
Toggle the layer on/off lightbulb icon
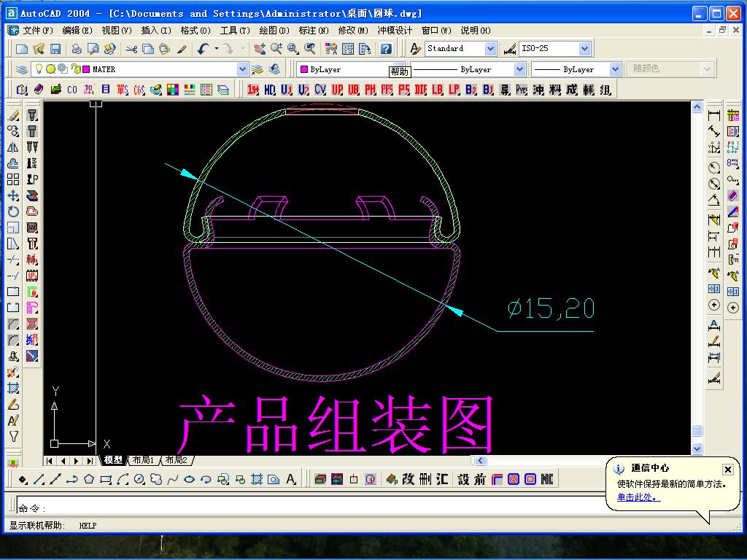pos(39,69)
